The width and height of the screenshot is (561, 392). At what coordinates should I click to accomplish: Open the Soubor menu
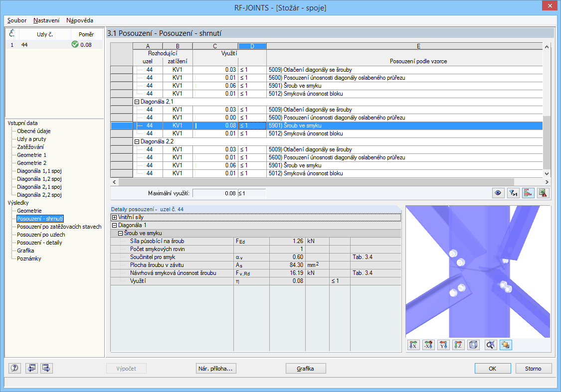pos(17,20)
